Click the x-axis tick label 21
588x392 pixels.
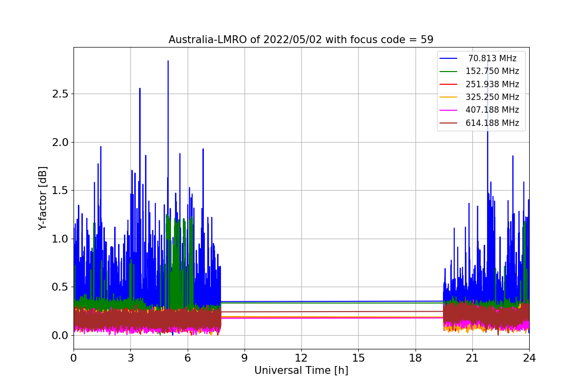point(472,358)
